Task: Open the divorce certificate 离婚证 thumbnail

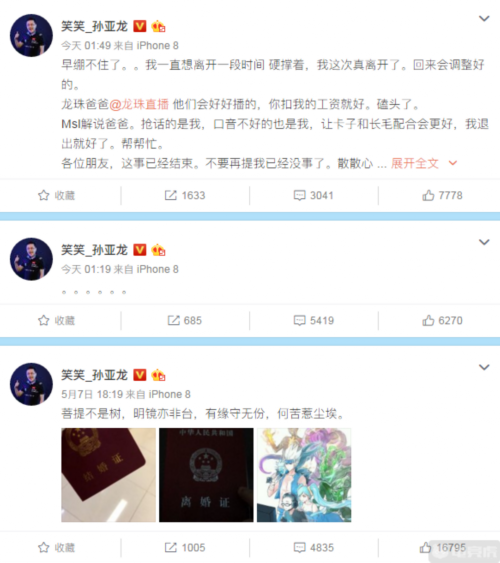Action: (206, 475)
